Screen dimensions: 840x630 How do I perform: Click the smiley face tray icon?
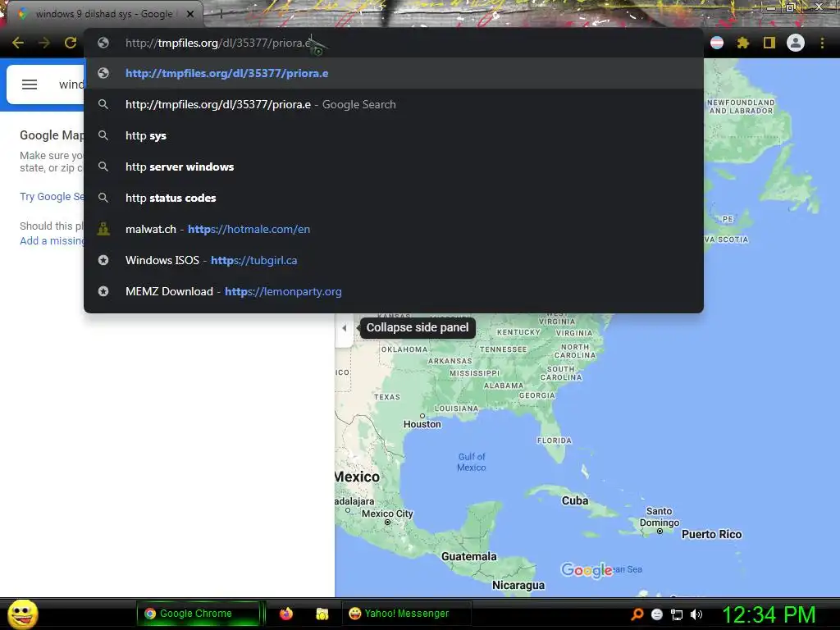coord(657,614)
